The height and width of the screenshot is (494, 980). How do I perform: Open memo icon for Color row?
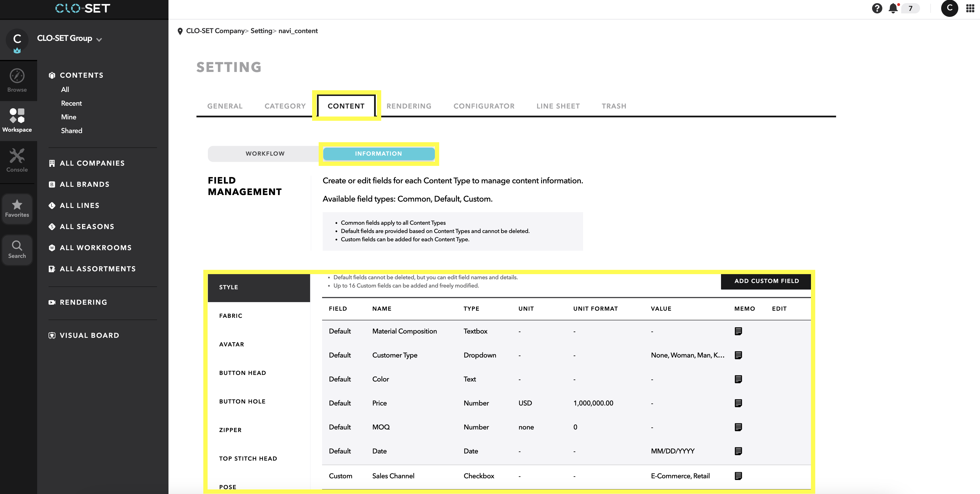tap(738, 379)
